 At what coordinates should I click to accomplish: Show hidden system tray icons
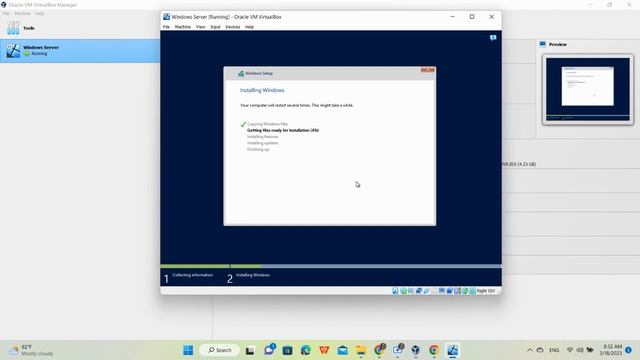pos(529,350)
